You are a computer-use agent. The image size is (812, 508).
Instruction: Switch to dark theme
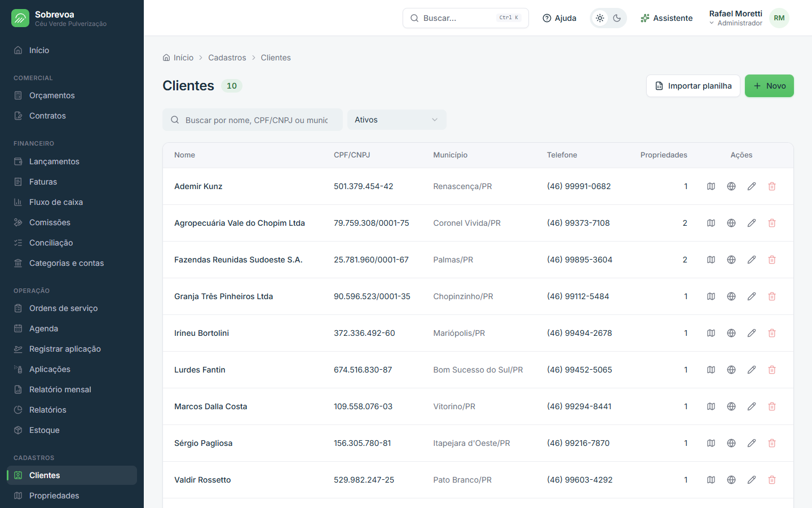617,18
